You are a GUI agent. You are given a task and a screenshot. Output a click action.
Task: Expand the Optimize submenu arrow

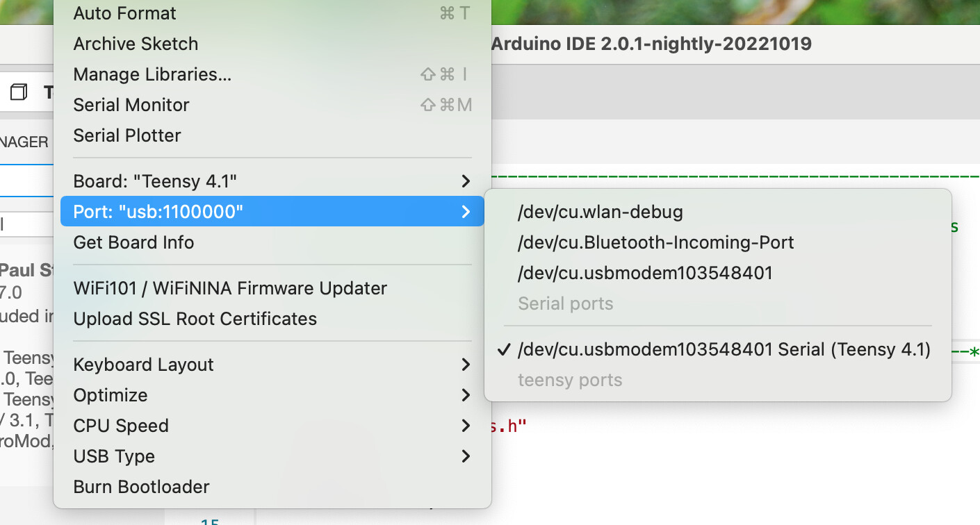[466, 395]
